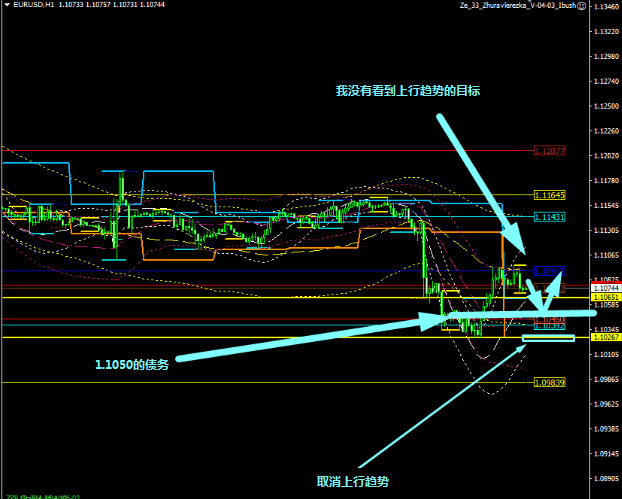Screen dimensions: 622x499
Task: Click the 1.13460 value on price scale
Action: [x=606, y=7]
